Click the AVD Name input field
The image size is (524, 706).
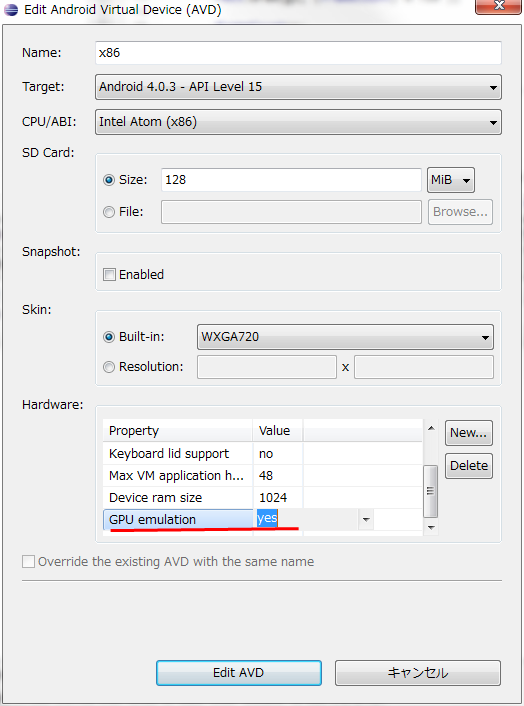point(298,53)
